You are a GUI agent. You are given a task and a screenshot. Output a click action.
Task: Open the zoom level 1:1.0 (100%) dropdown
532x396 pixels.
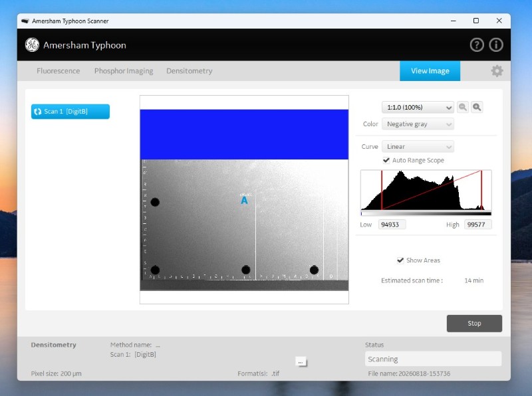pyautogui.click(x=418, y=108)
